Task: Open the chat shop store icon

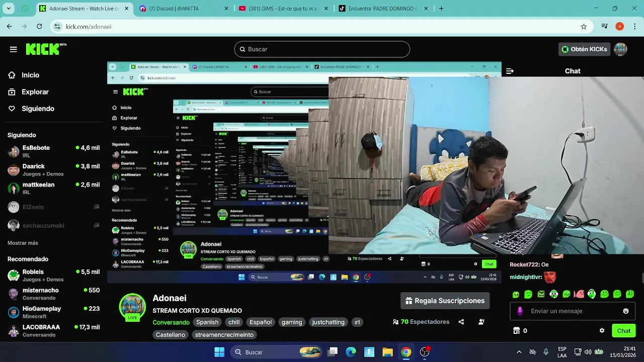Action: (x=516, y=331)
